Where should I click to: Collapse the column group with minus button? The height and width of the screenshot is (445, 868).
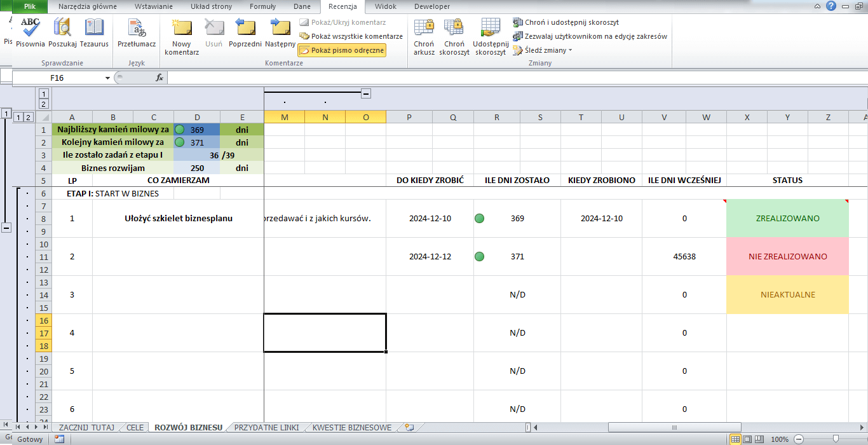366,93
